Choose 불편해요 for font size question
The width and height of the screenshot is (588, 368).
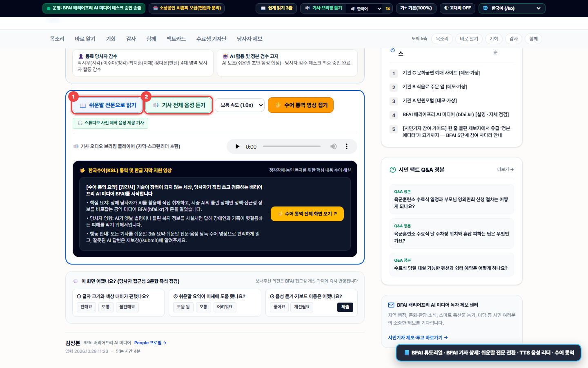(127, 307)
